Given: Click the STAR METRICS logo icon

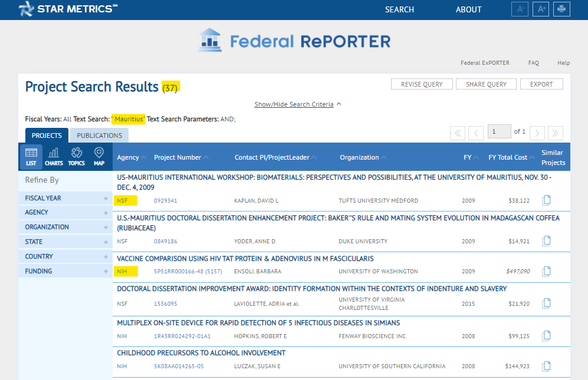Looking at the screenshot, I should [27, 9].
